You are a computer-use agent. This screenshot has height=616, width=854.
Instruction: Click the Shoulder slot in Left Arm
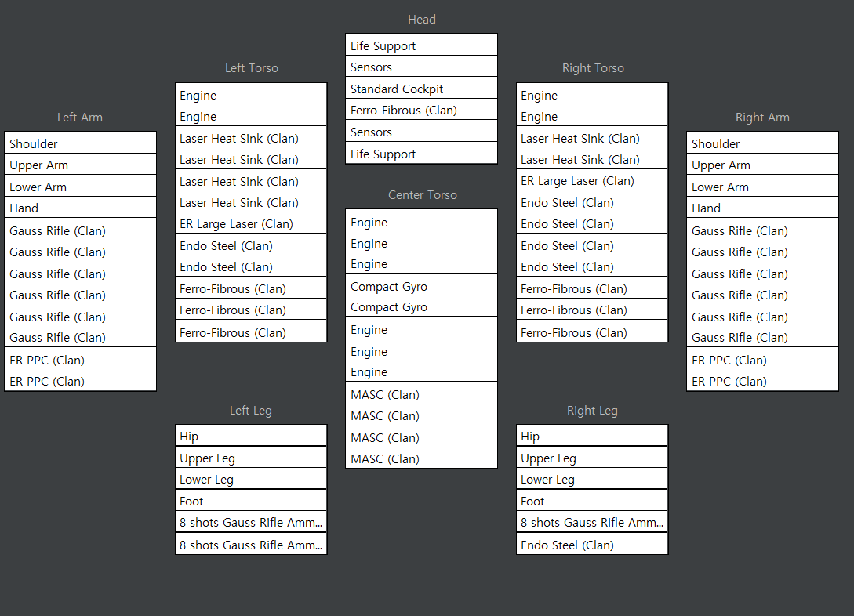point(80,143)
